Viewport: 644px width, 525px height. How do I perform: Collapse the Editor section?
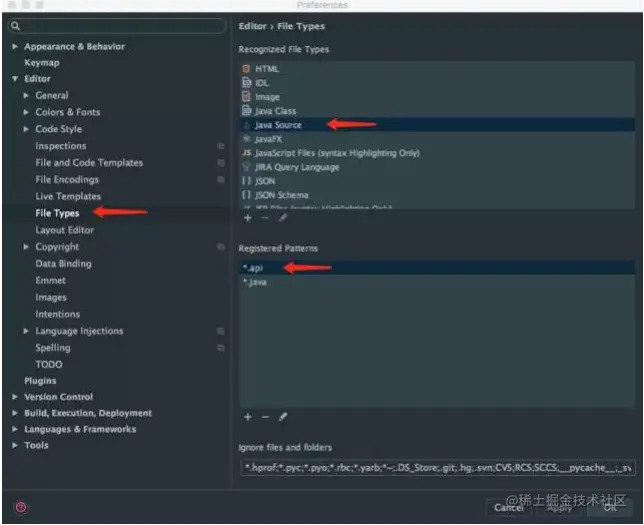point(15,78)
